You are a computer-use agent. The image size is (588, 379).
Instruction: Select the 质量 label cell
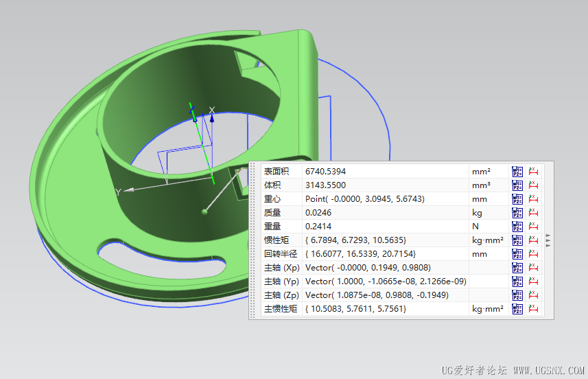coord(281,213)
